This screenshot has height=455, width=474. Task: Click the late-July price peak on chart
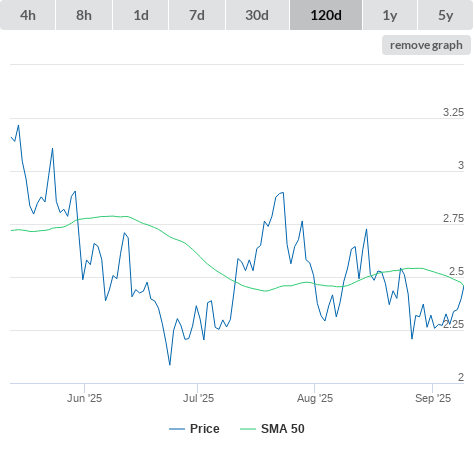click(283, 192)
